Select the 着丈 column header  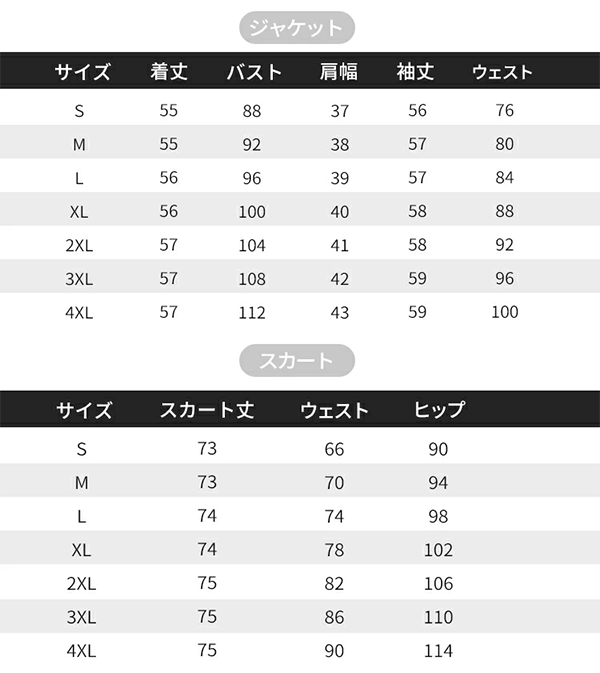[169, 72]
